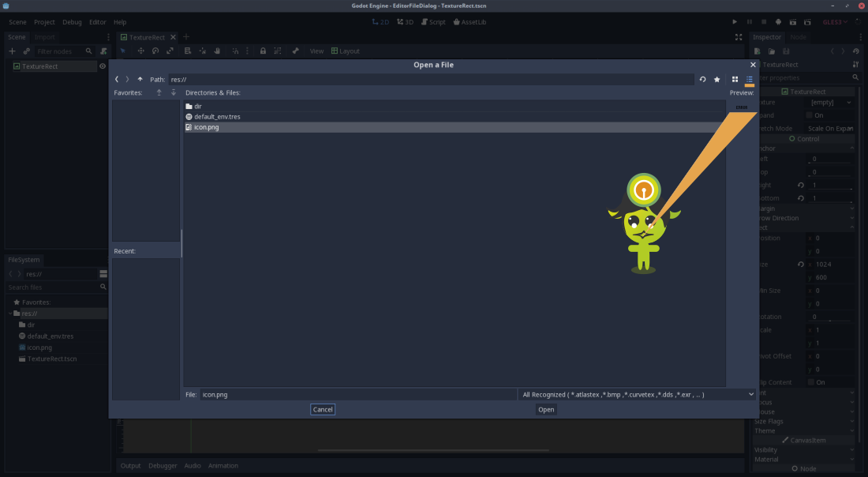Screen dimensions: 868x477
Task: Switch dialog to list view
Action: click(x=750, y=79)
